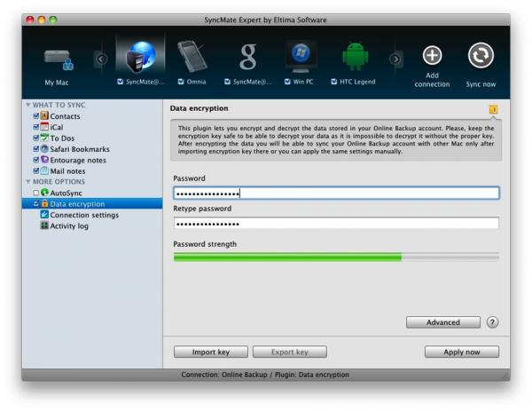Start the Sync now circular arrows icon
The height and width of the screenshot is (411, 532).
click(481, 55)
